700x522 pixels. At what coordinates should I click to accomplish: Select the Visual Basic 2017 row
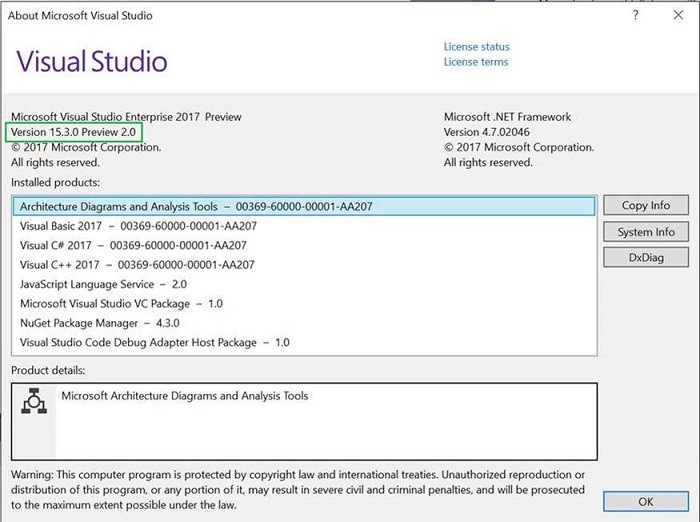point(304,226)
